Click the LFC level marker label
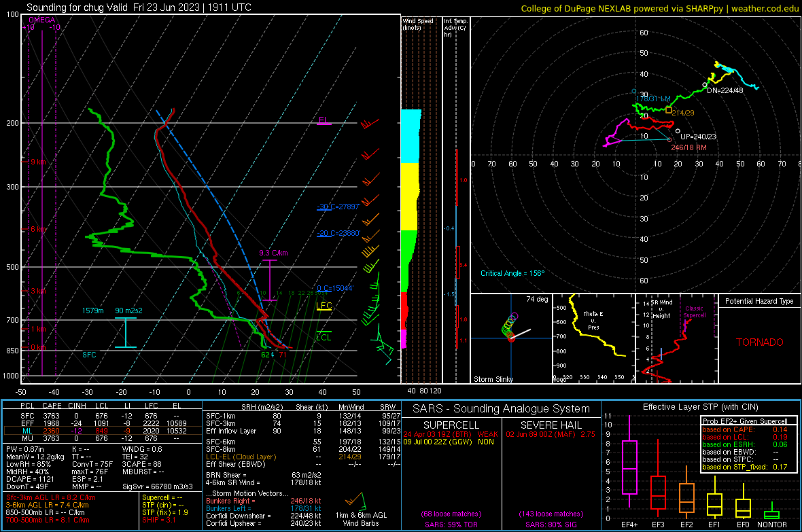 tap(324, 306)
